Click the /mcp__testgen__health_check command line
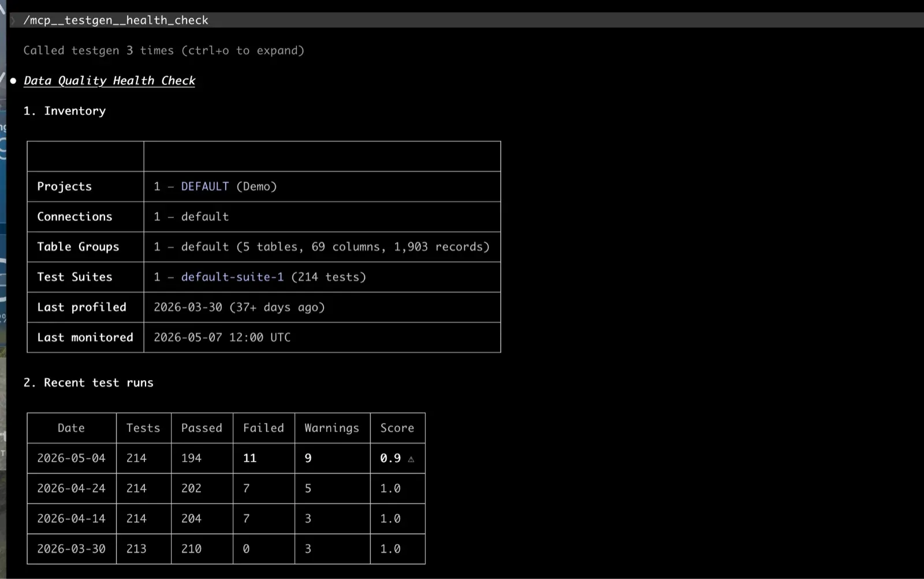This screenshot has width=924, height=579. coord(467,20)
